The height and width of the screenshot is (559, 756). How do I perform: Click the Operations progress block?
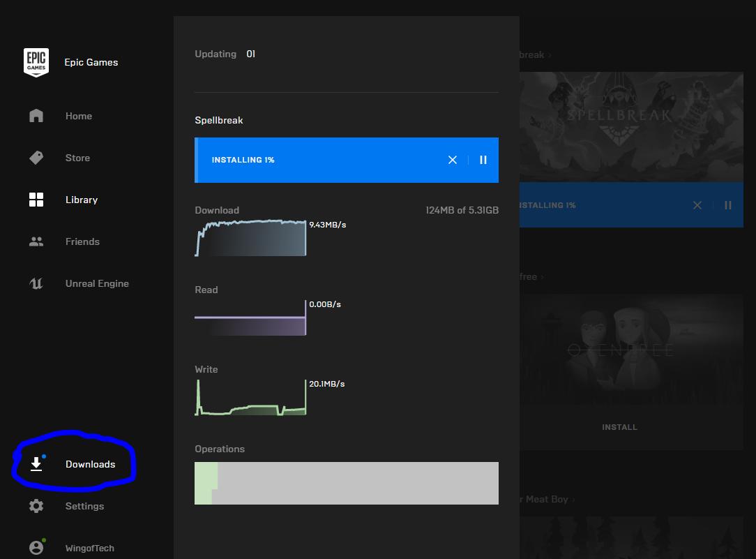[x=346, y=483]
